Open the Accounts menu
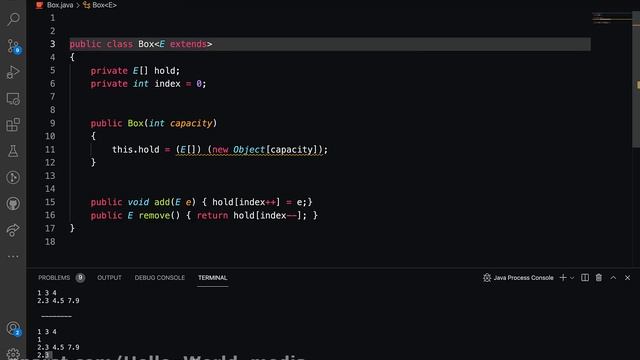 (13, 329)
